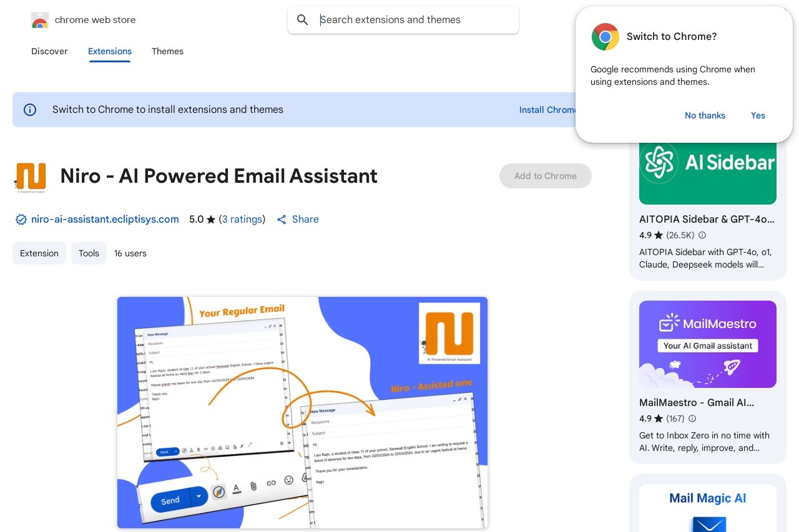Click the Niro extension logo icon
This screenshot has height=532, width=799.
pos(31,177)
